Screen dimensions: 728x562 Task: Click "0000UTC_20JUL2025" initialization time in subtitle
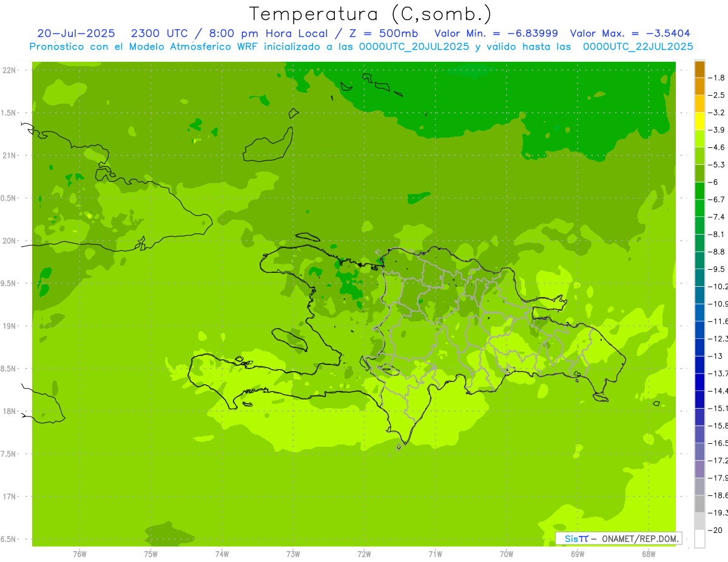click(414, 46)
